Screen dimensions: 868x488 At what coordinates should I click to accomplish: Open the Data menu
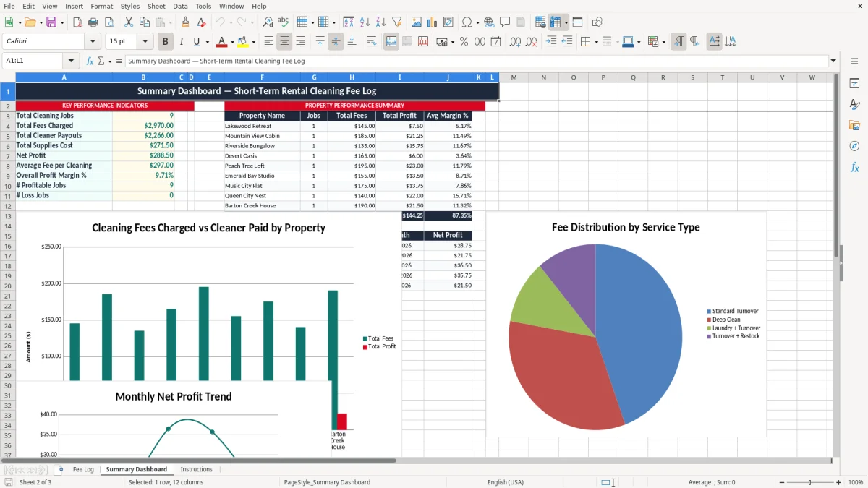[180, 6]
